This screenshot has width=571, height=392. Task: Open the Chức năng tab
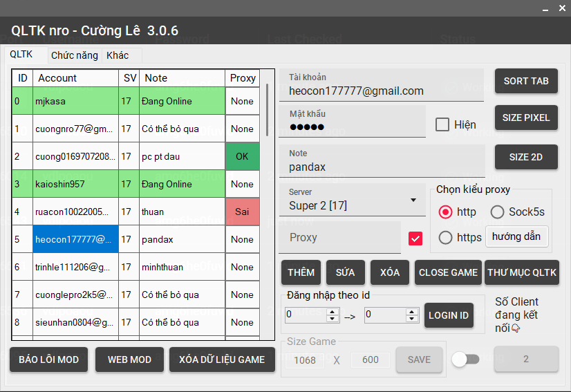pyautogui.click(x=75, y=55)
